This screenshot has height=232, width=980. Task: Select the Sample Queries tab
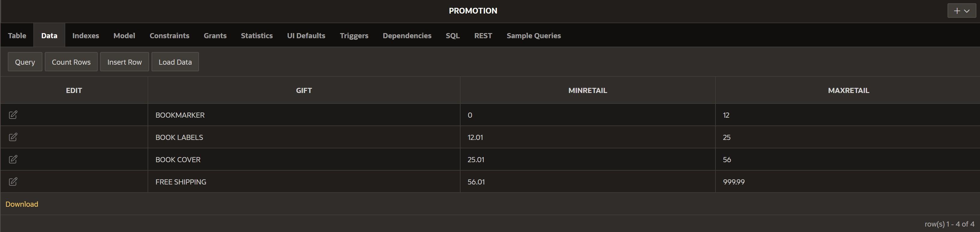tap(533, 36)
